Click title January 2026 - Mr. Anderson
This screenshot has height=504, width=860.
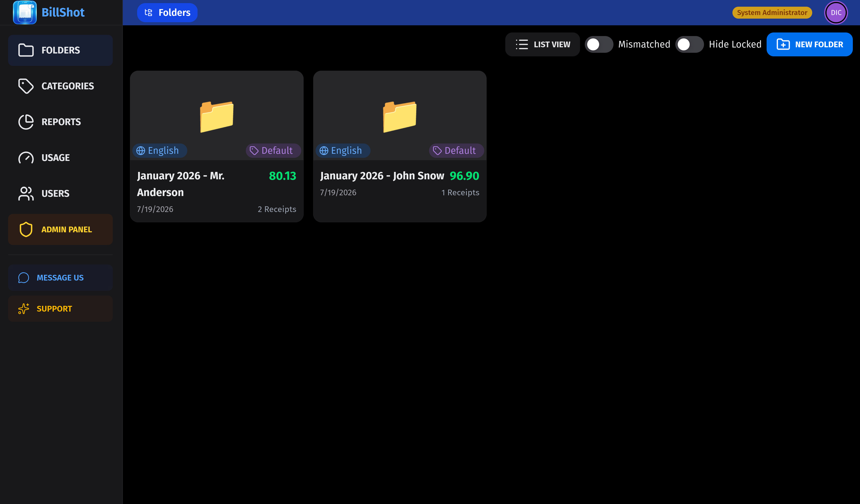(x=181, y=184)
